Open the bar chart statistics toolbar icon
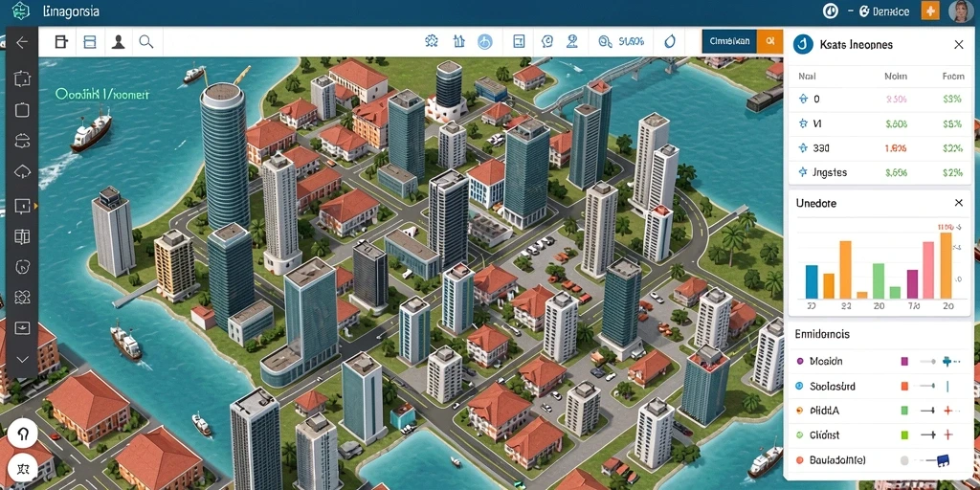 click(x=459, y=42)
